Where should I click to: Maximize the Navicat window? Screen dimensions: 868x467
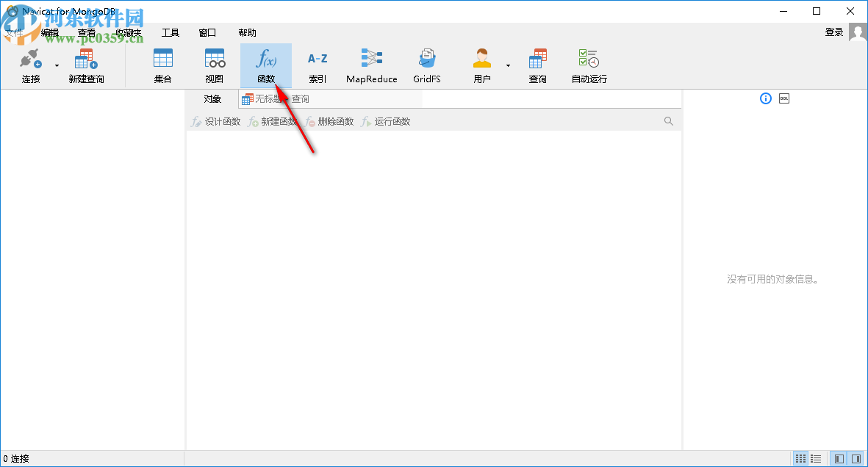[x=817, y=11]
